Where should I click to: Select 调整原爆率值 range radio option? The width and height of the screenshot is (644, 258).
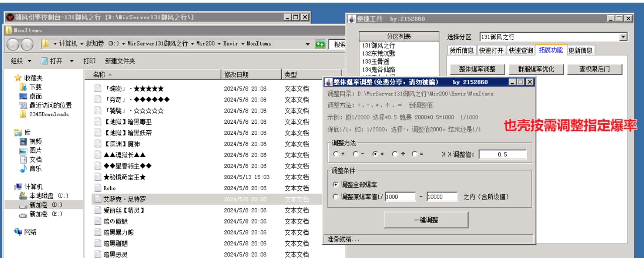click(x=336, y=197)
